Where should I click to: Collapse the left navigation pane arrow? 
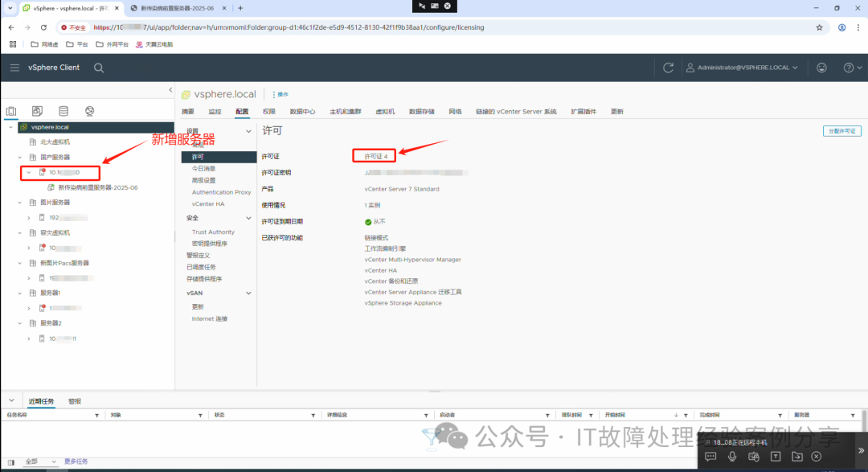click(170, 90)
